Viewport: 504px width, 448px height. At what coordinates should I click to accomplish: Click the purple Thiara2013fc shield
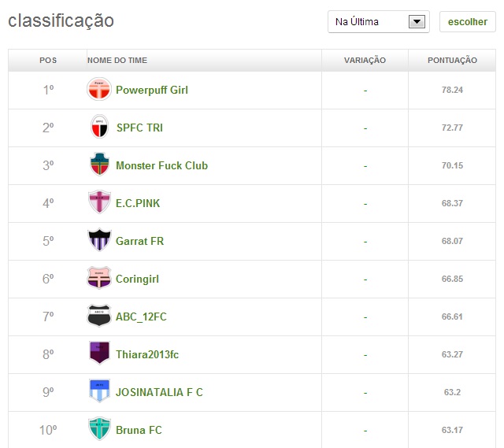pos(99,354)
